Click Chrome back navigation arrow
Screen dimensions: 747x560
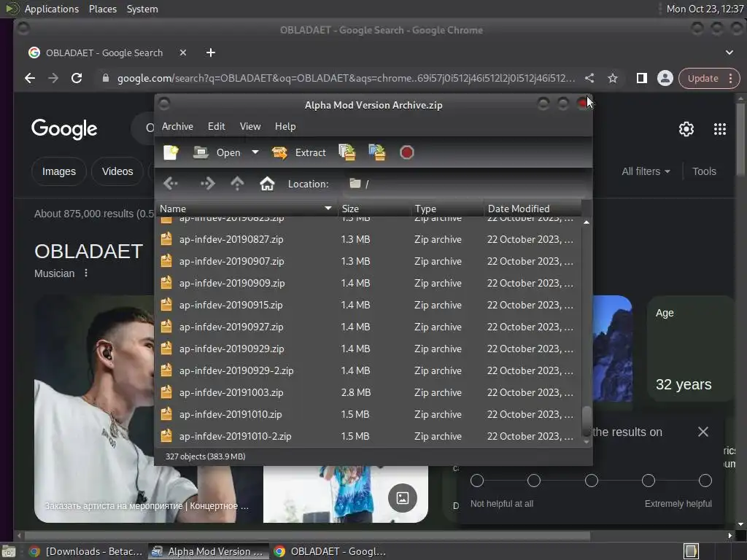coord(29,78)
